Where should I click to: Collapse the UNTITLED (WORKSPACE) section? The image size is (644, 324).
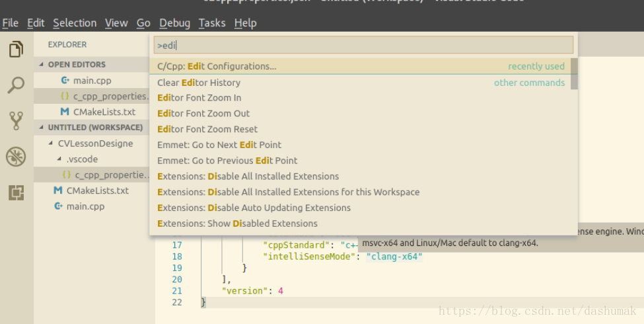pos(41,128)
